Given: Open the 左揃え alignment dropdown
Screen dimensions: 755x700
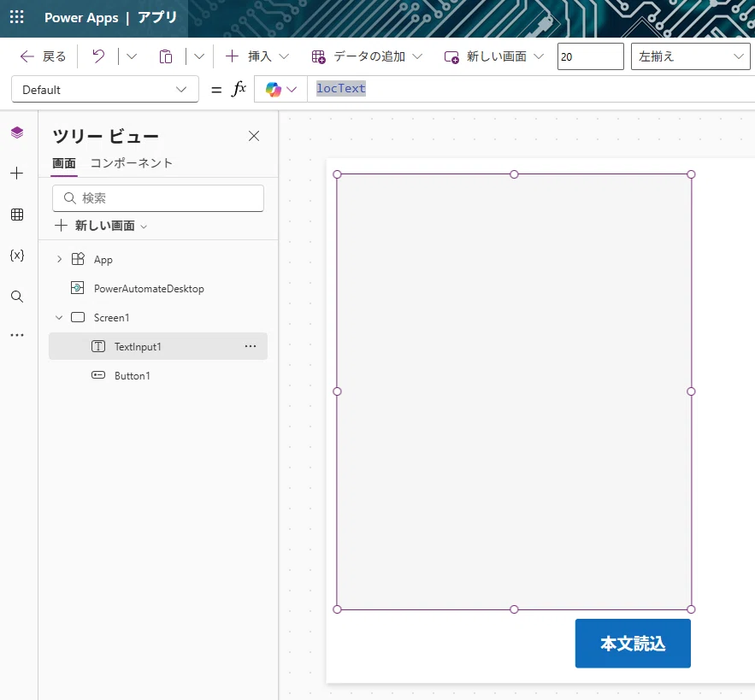Looking at the screenshot, I should [x=691, y=56].
